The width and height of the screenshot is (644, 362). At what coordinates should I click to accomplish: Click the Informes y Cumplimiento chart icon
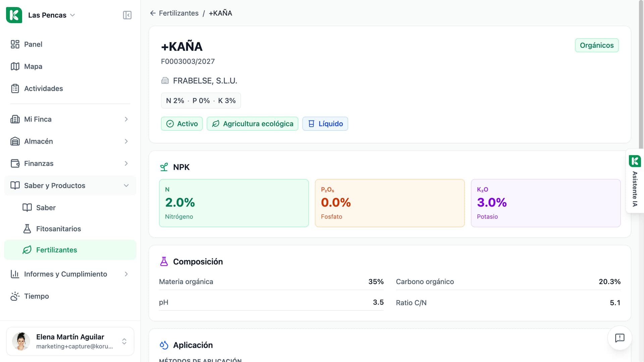(15, 274)
